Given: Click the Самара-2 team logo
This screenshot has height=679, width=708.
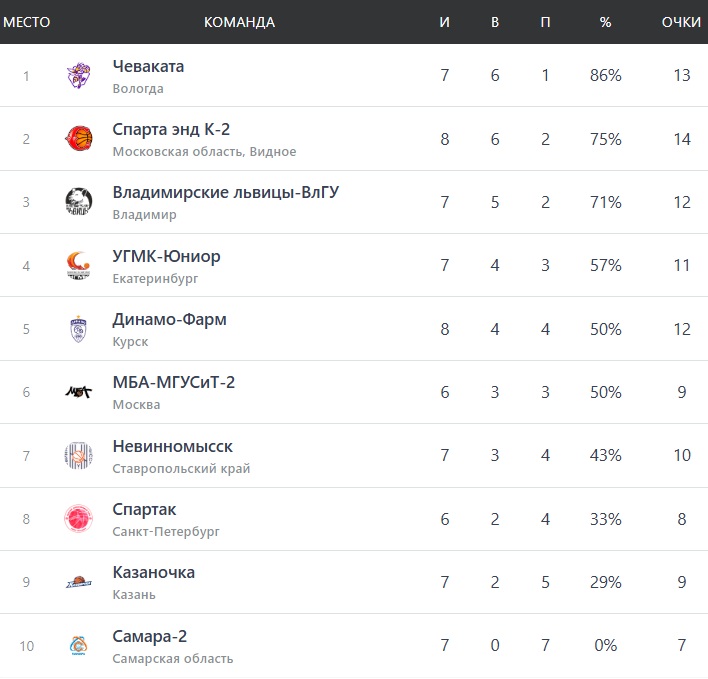Looking at the screenshot, I should 79,646.
